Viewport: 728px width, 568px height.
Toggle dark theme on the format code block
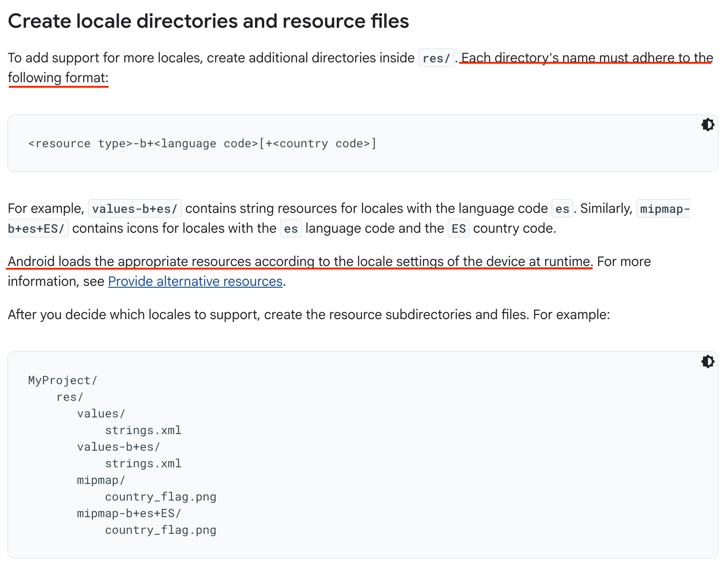[x=707, y=125]
